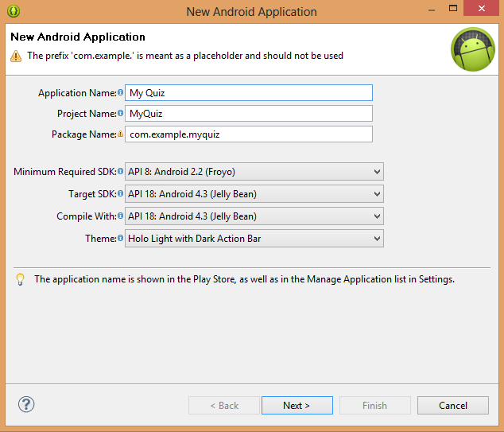Click the Eclipse ADT icon in title bar
Viewport: 504px width, 432px height.
coord(14,11)
